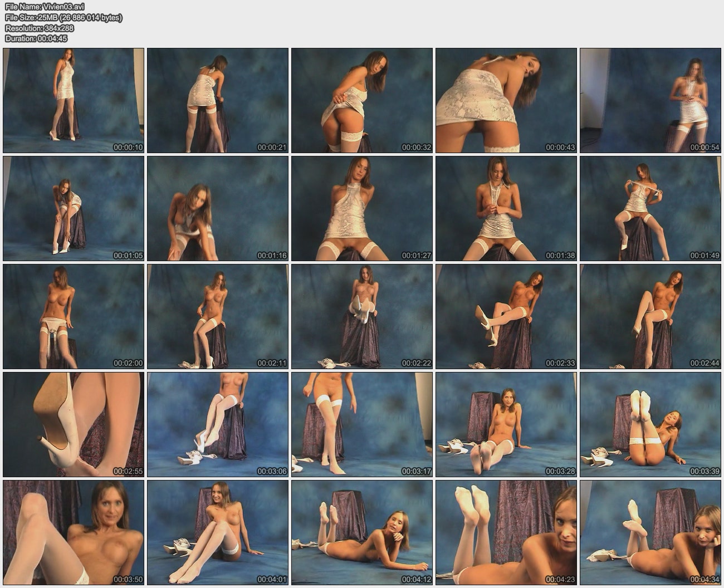The image size is (724, 588).
Task: Select the thumbnail timestamped 00:01:16
Action: tap(218, 208)
